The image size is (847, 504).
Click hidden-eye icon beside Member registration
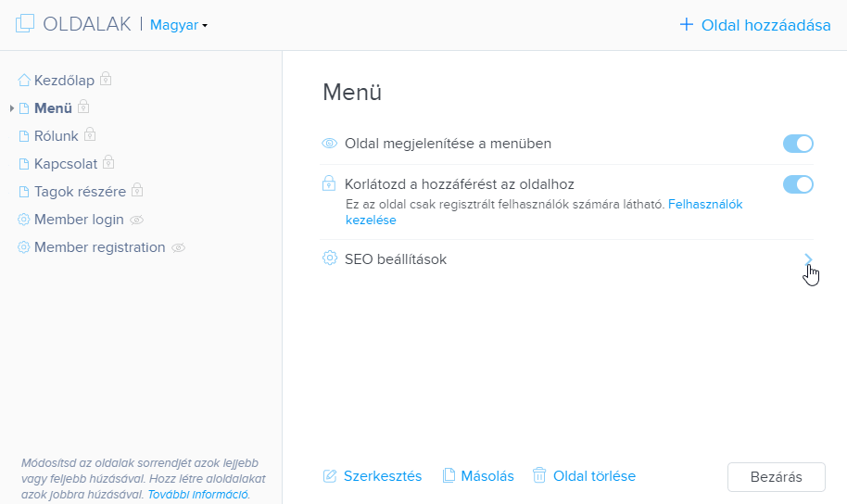[x=178, y=248]
